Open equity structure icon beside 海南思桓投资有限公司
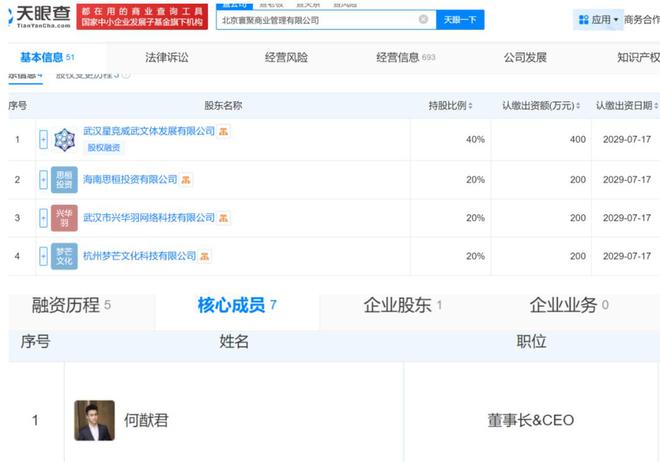The width and height of the screenshot is (660, 462). [187, 180]
